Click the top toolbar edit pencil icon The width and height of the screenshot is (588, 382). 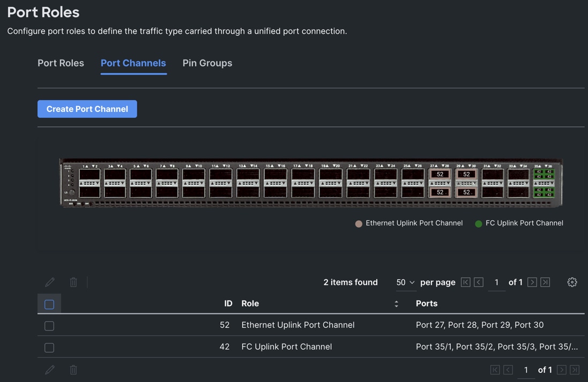coord(50,282)
